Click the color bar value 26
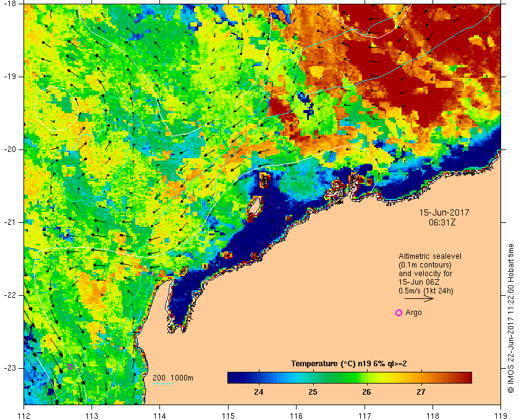519x420 pixels. [x=366, y=392]
